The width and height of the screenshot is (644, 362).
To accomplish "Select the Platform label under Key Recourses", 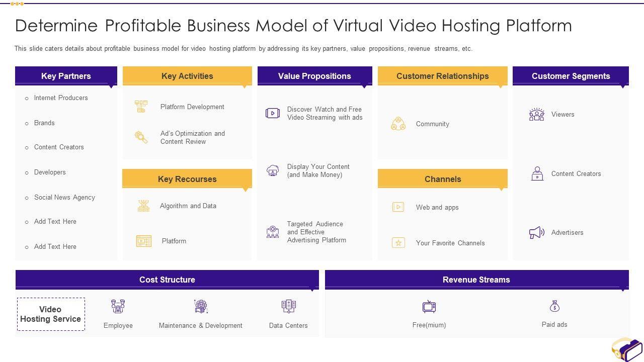I will pyautogui.click(x=174, y=241).
